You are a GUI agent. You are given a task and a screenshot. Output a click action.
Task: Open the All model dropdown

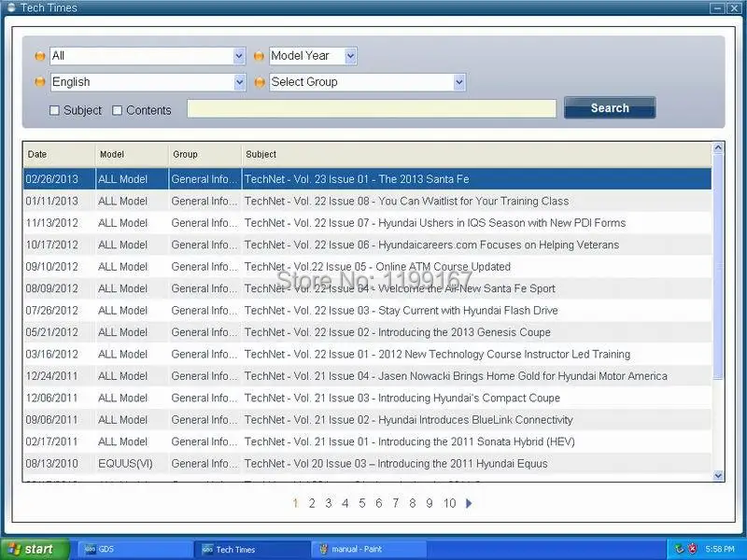coord(148,56)
